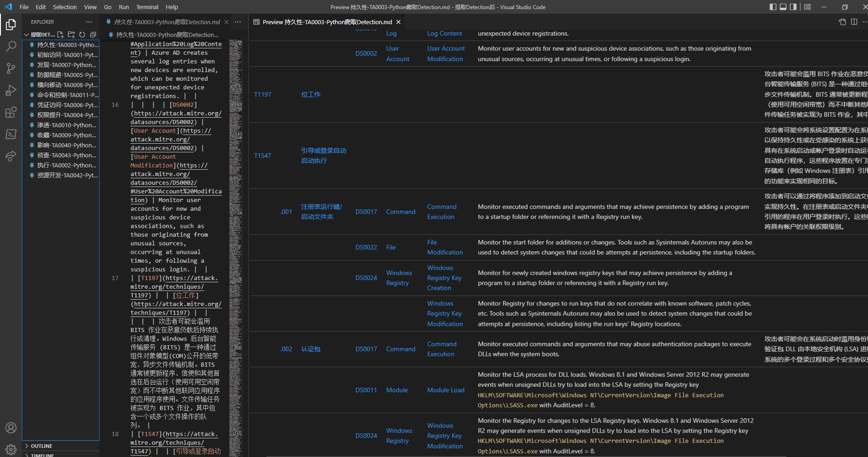Open file 凭证访问-TA0006 in explorer
The height and width of the screenshot is (457, 868).
[61, 105]
